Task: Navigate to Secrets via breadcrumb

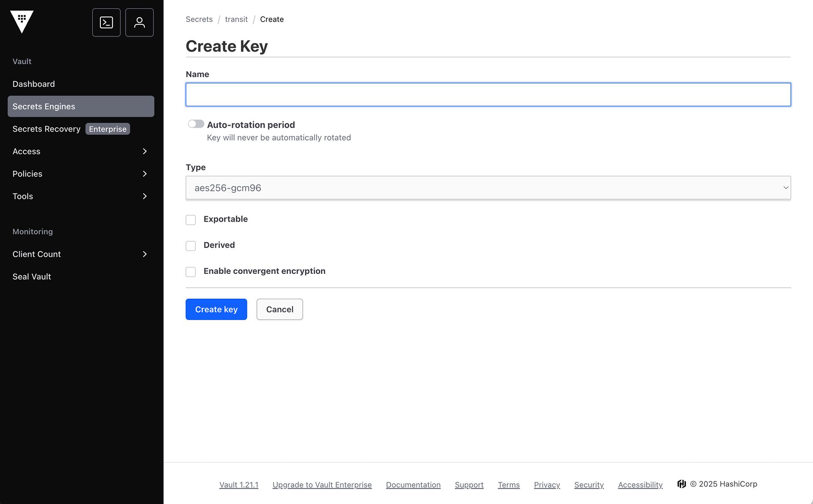Action: 199,19
